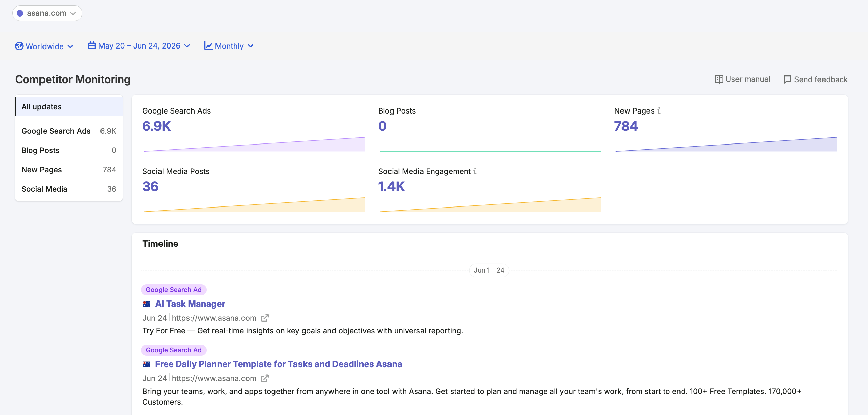Click the Blog Posts green trend line
This screenshot has height=415, width=868.
pyautogui.click(x=490, y=151)
